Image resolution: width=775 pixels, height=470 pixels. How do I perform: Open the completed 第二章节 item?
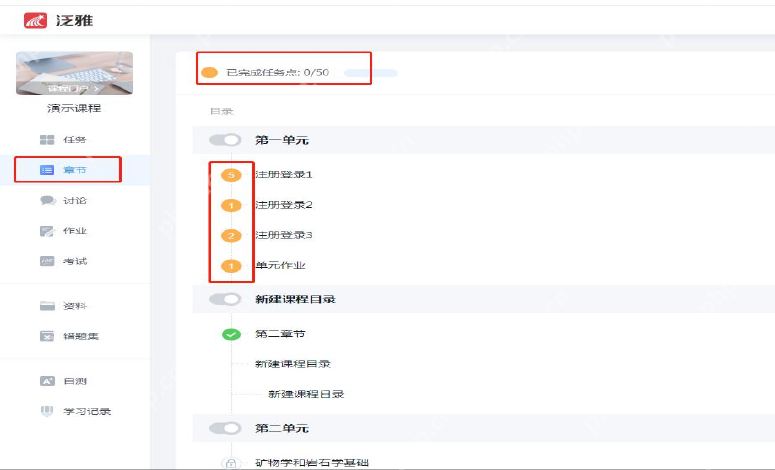click(x=280, y=334)
